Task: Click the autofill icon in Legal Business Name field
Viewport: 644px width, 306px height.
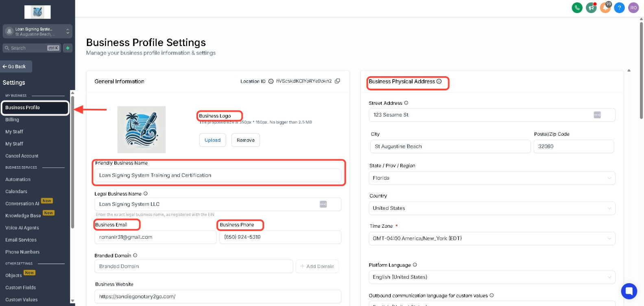Action: pyautogui.click(x=323, y=204)
